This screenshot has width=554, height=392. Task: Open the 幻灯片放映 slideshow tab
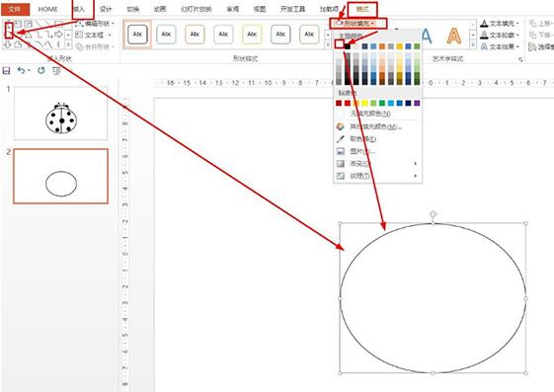[x=197, y=10]
